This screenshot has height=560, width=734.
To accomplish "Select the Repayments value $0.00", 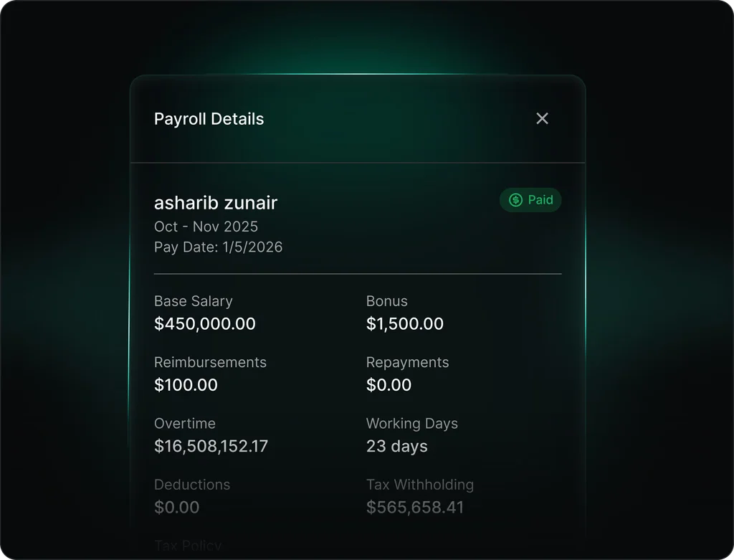I will tap(389, 385).
